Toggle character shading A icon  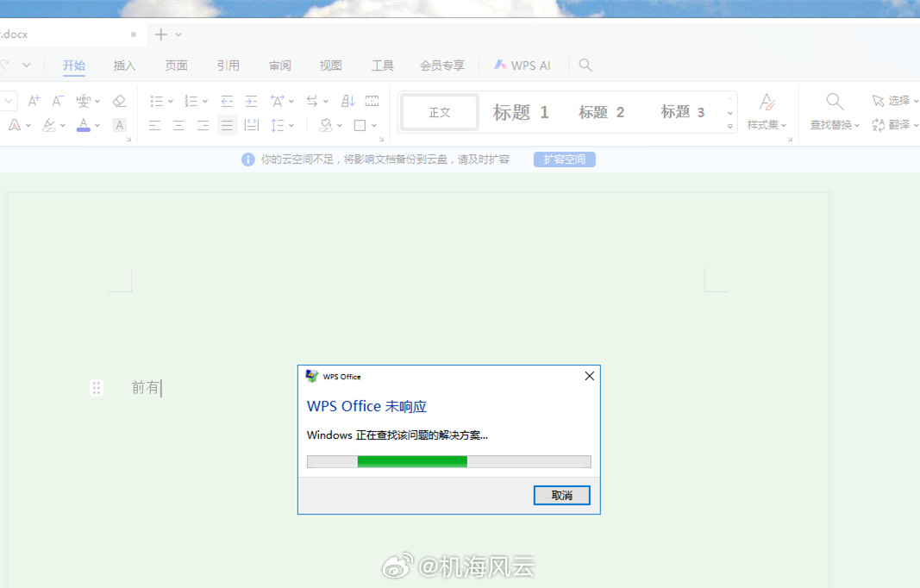coord(119,125)
